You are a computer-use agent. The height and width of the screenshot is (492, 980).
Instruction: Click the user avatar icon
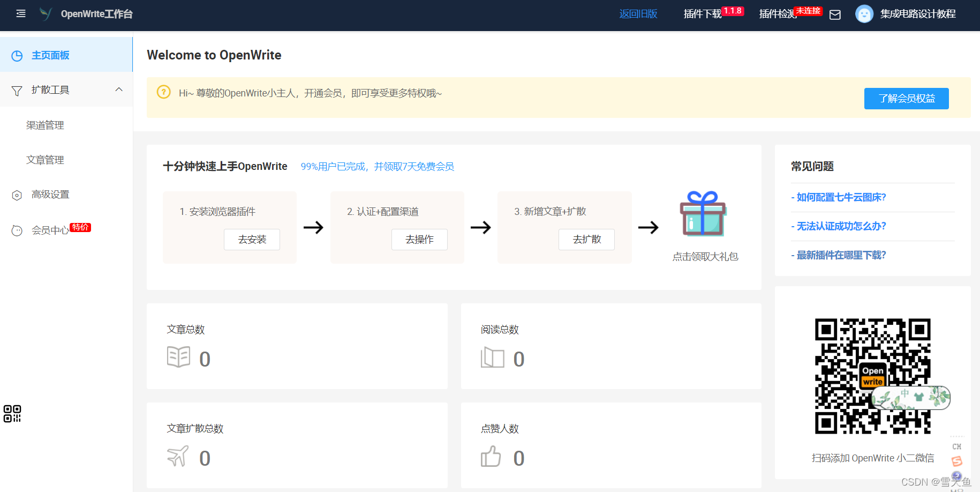tap(864, 14)
